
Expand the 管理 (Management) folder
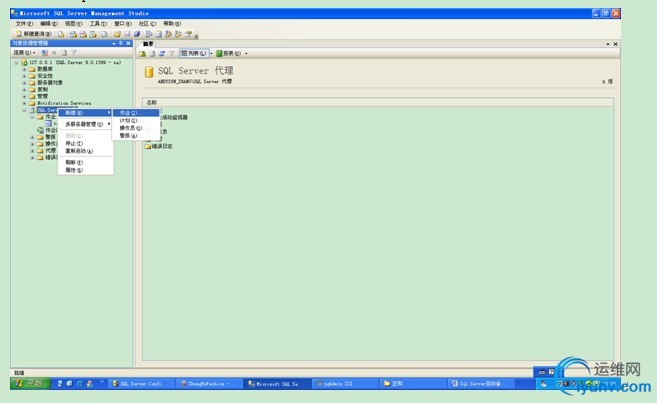[x=24, y=96]
